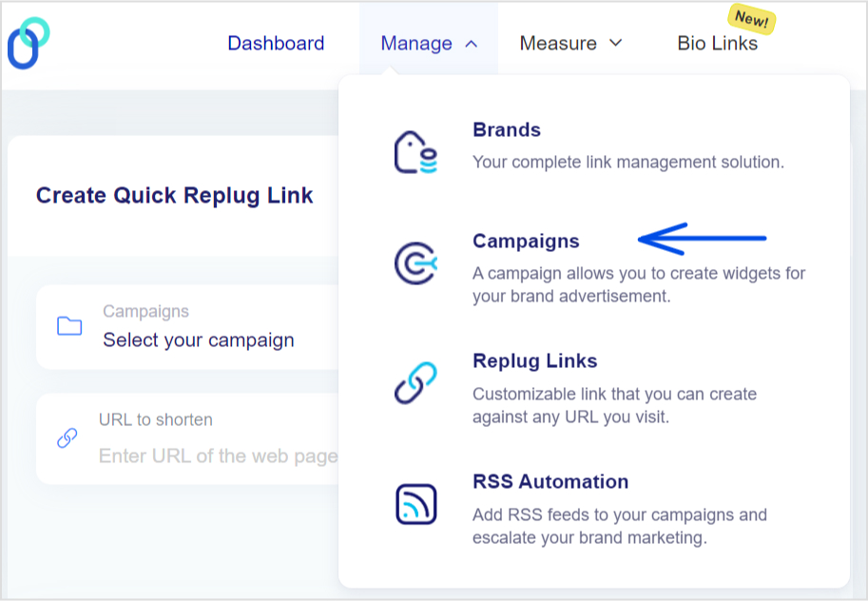The height and width of the screenshot is (601, 868).
Task: Open Bio Links page
Action: (718, 43)
